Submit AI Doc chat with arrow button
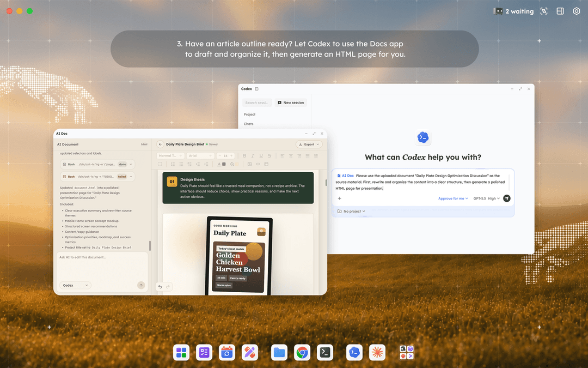Screen dimensions: 588x368 tap(141, 285)
